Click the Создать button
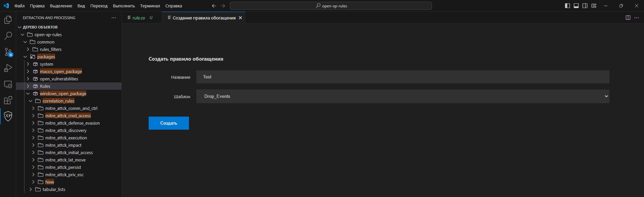644x197 pixels. (x=169, y=123)
